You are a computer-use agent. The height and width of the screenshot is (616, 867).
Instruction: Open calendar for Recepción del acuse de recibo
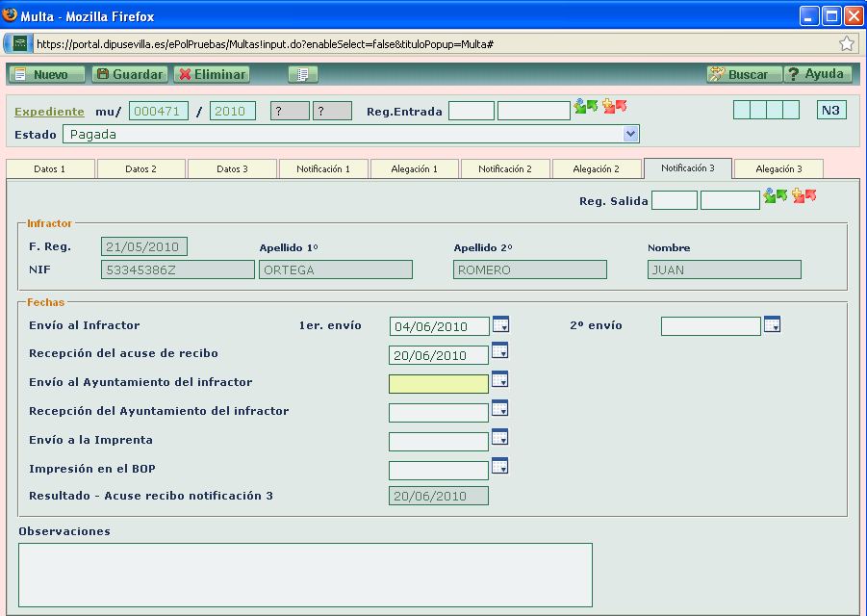pos(500,354)
